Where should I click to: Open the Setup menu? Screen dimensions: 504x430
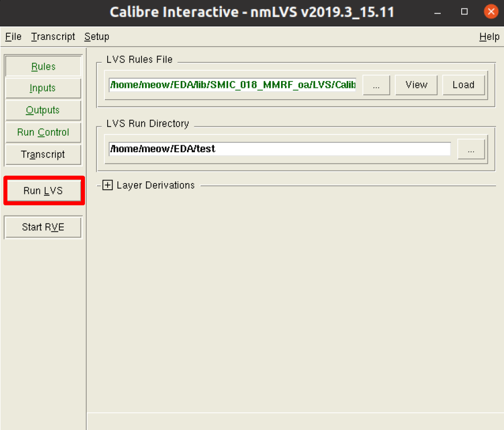pos(96,36)
